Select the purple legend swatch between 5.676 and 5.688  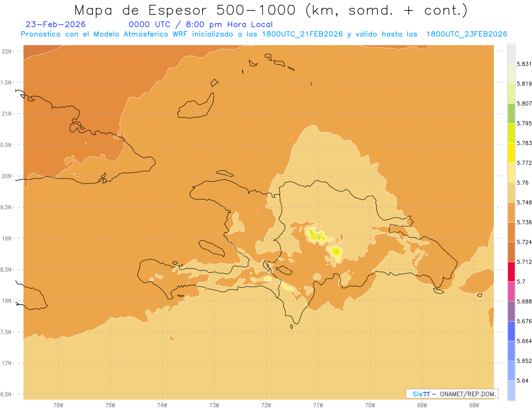point(511,311)
